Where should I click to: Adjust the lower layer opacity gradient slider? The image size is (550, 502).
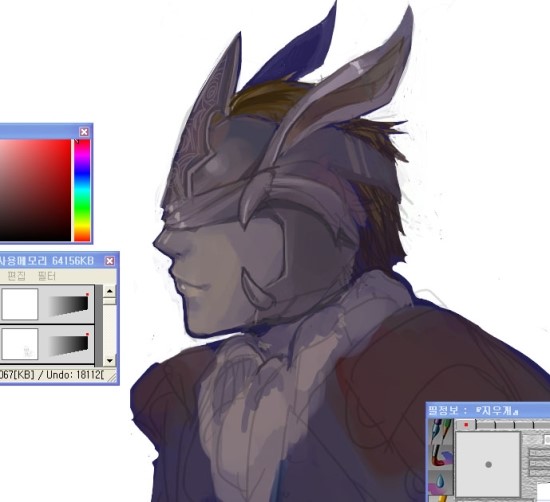click(x=69, y=346)
